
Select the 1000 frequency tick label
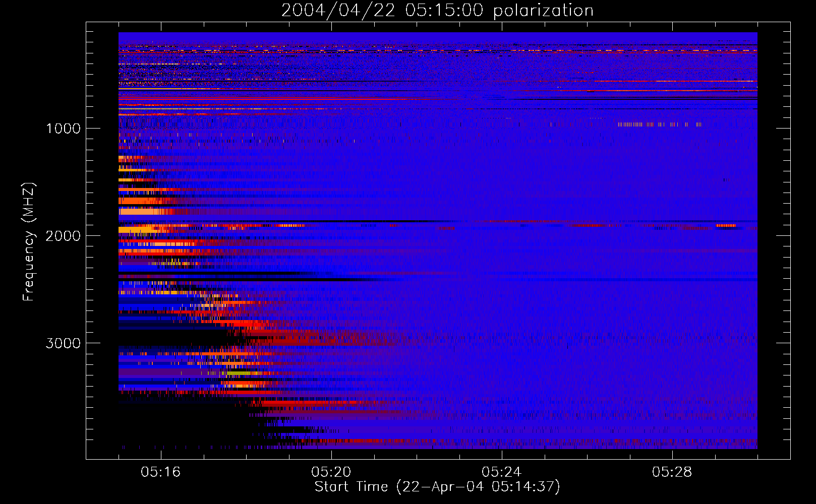[x=63, y=129]
